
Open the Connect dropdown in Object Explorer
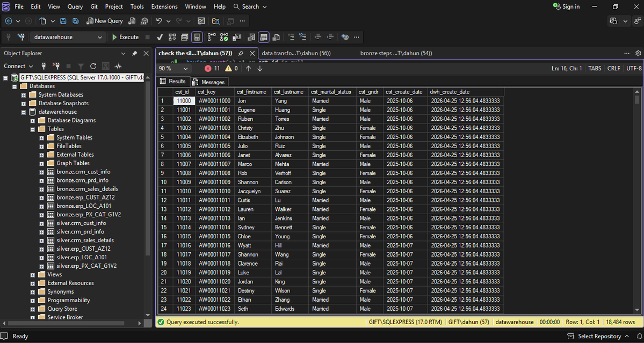click(x=18, y=66)
